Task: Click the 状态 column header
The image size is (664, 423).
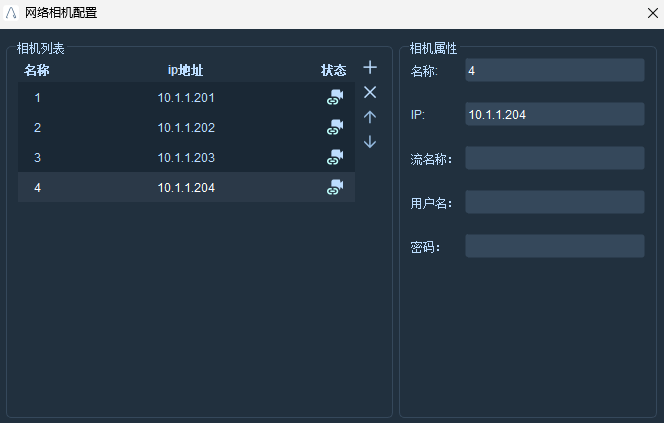Action: (334, 70)
